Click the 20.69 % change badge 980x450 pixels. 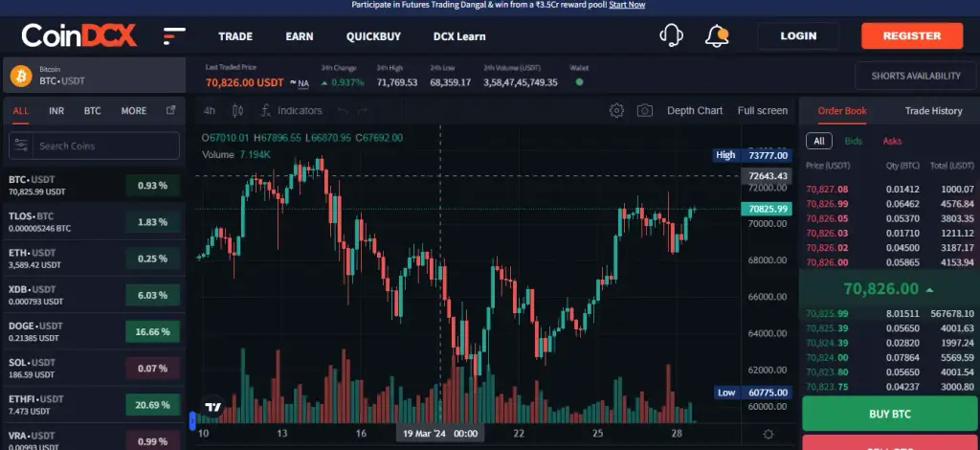point(152,404)
